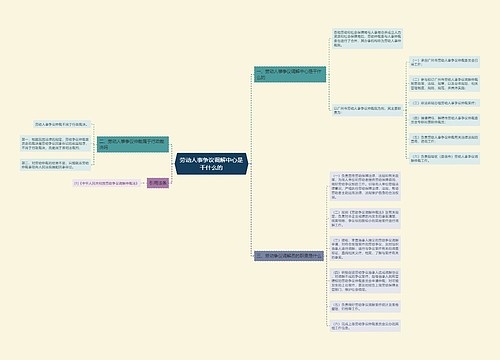This screenshot has width=500, height=360.
Task: Select the topmost four-line note box on the right
Action: (x=368, y=38)
